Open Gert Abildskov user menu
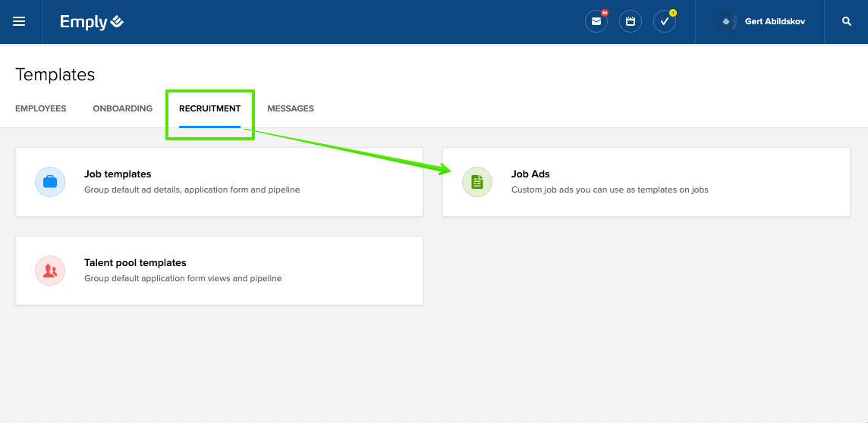The height and width of the screenshot is (423, 868). tap(775, 22)
